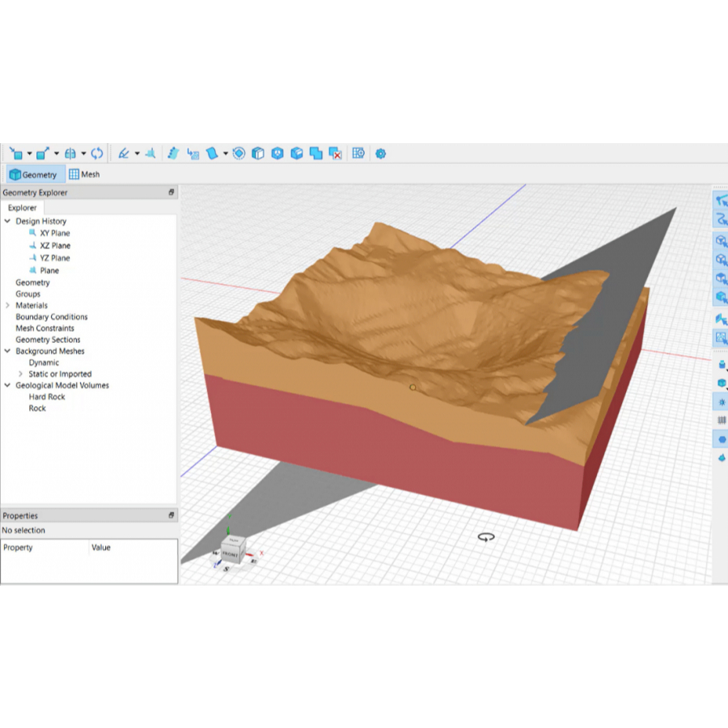
Task: Click the circular target icon in toolbar
Action: [239, 153]
